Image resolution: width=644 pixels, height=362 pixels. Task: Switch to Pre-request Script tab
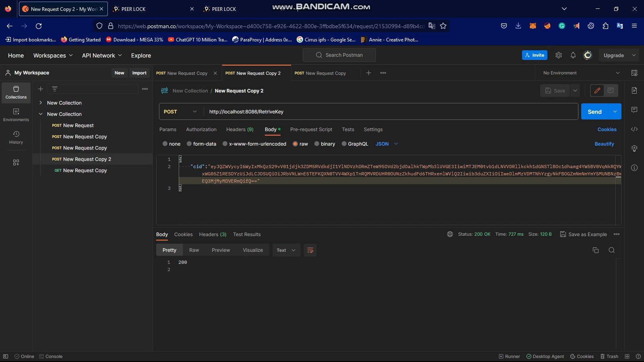pyautogui.click(x=311, y=130)
